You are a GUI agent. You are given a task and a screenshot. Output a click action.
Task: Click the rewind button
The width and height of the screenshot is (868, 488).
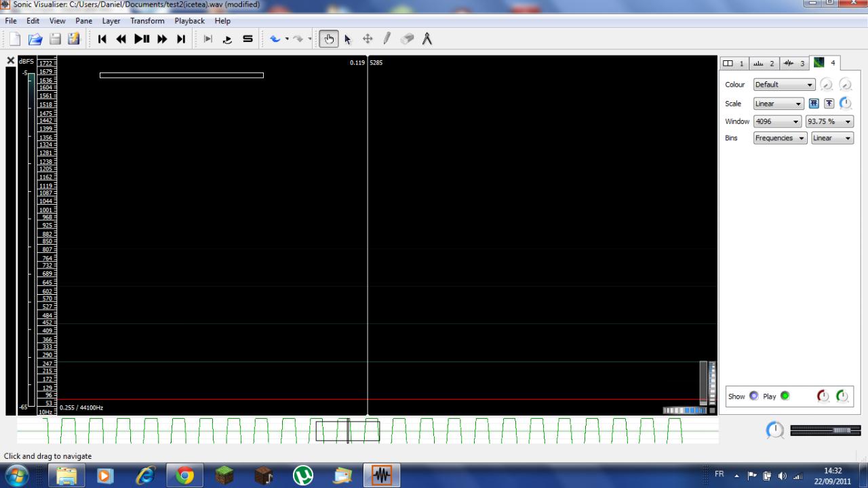(x=121, y=39)
